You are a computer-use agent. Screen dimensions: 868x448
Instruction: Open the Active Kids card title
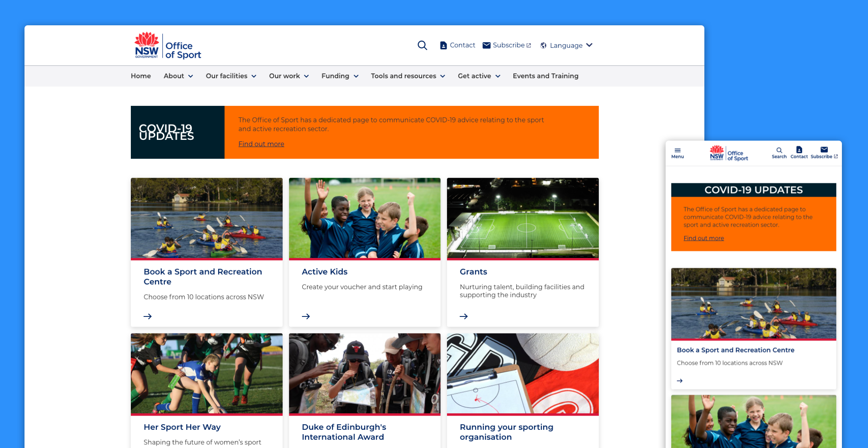(x=325, y=272)
